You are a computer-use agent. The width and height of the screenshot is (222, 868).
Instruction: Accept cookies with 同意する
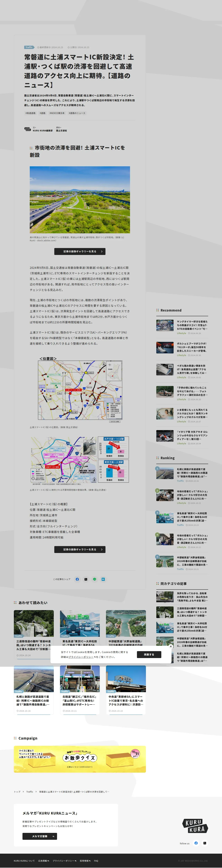(149, 654)
